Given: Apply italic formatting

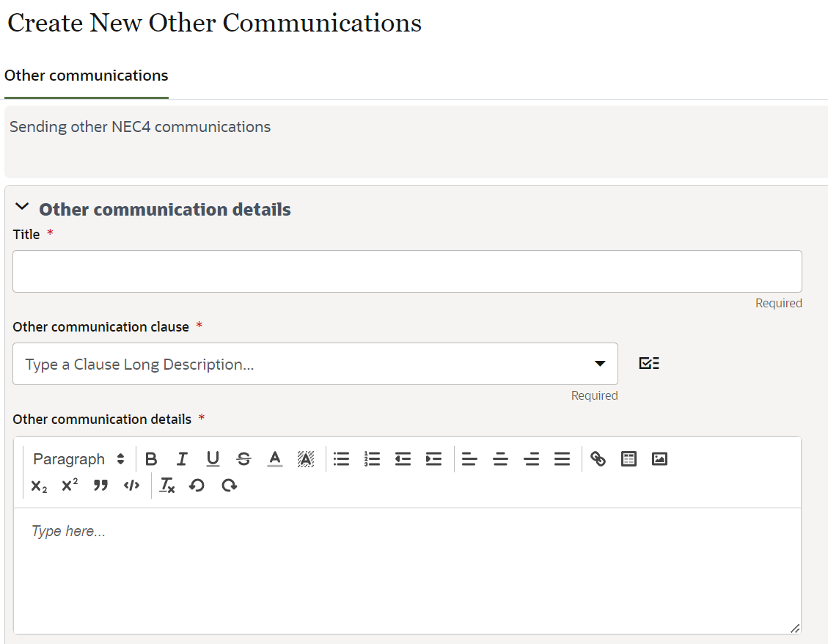Looking at the screenshot, I should (182, 458).
